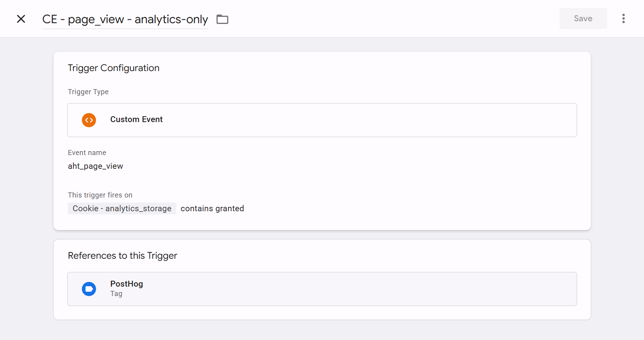Open the three-dot more actions menu

(623, 18)
